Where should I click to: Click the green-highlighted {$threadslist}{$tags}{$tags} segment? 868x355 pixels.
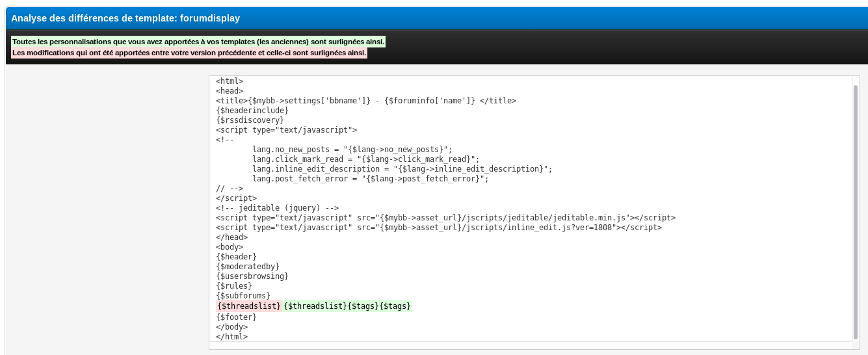click(x=347, y=306)
